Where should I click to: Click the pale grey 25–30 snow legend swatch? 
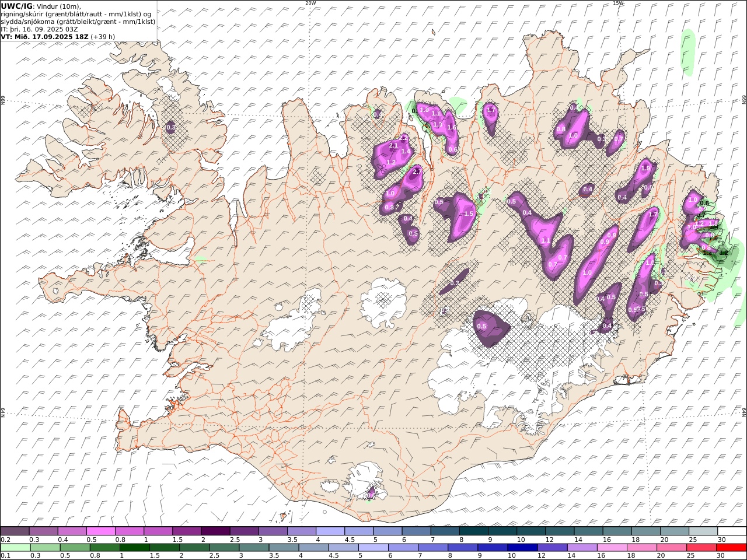pyautogui.click(x=703, y=531)
